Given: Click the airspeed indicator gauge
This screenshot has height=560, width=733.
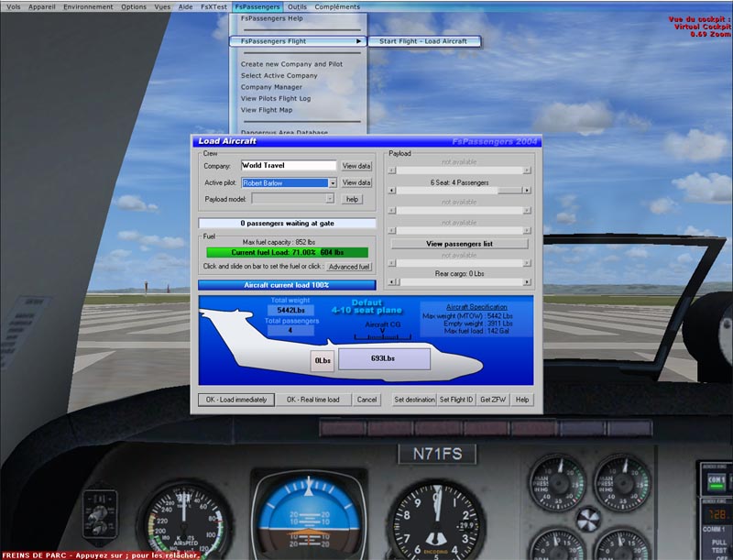Looking at the screenshot, I should (x=186, y=522).
